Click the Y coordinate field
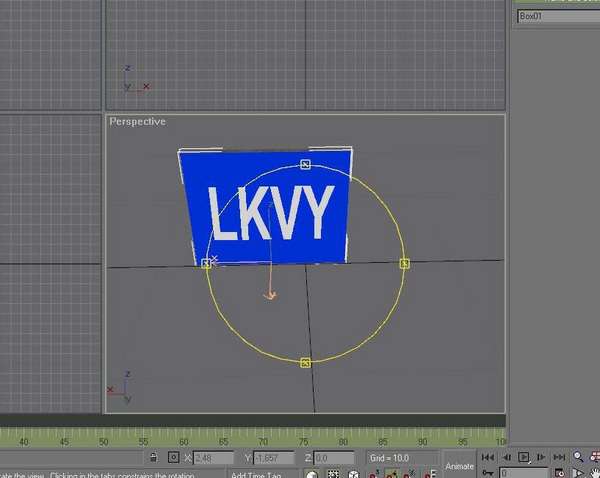Viewport: 600px width, 478px height. coord(271,458)
